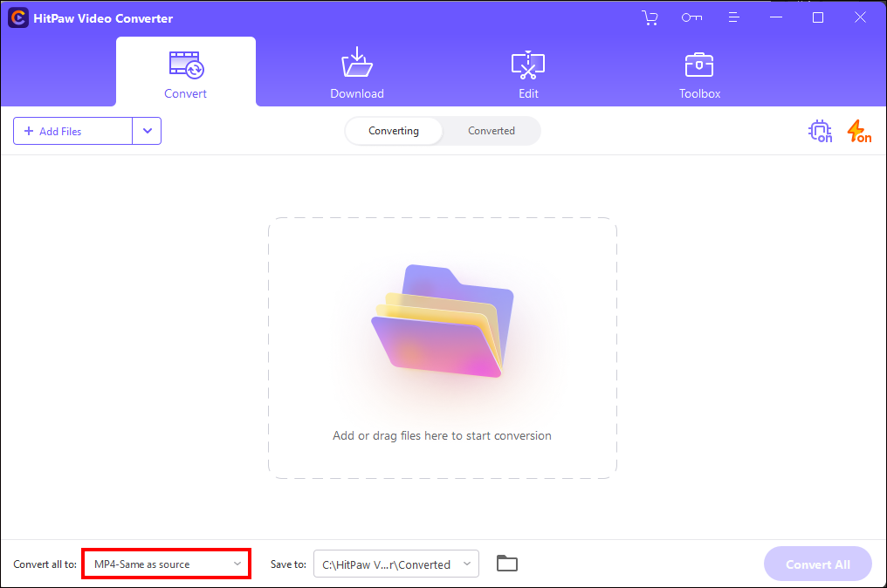Select the Converted list tab
This screenshot has width=887, height=588.
point(492,131)
